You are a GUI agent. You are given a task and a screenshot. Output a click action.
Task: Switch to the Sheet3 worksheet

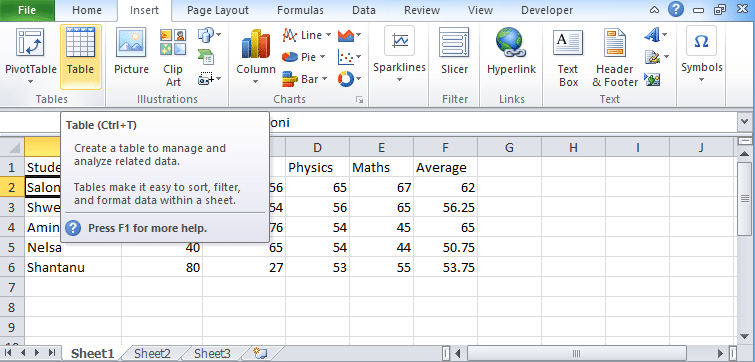coord(212,354)
